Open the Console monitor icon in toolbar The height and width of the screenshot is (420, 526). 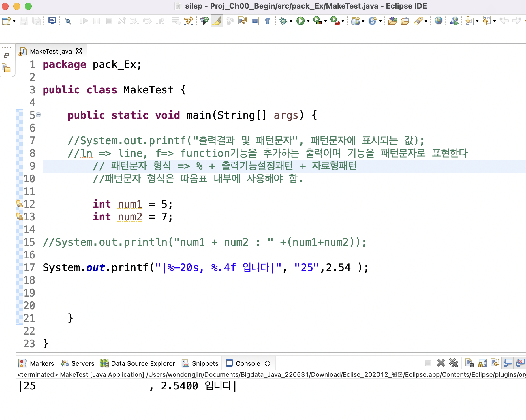(x=52, y=21)
